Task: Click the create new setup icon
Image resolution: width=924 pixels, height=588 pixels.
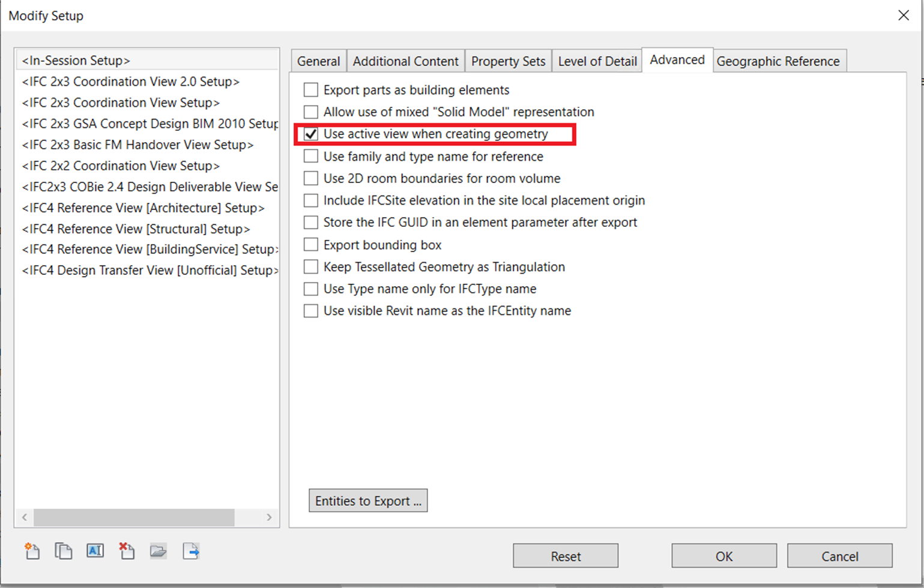Action: 32,551
